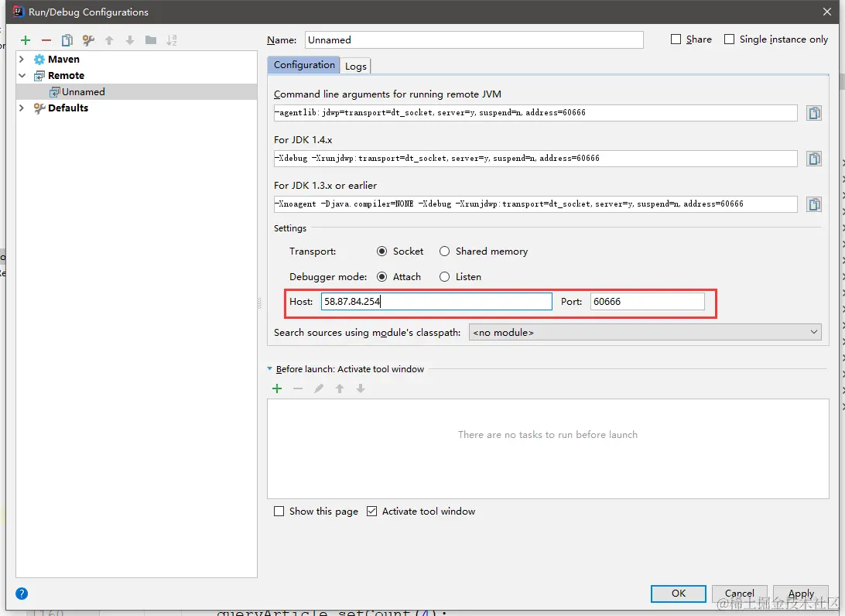
Task: Expand the Maven tree node
Action: 22,60
